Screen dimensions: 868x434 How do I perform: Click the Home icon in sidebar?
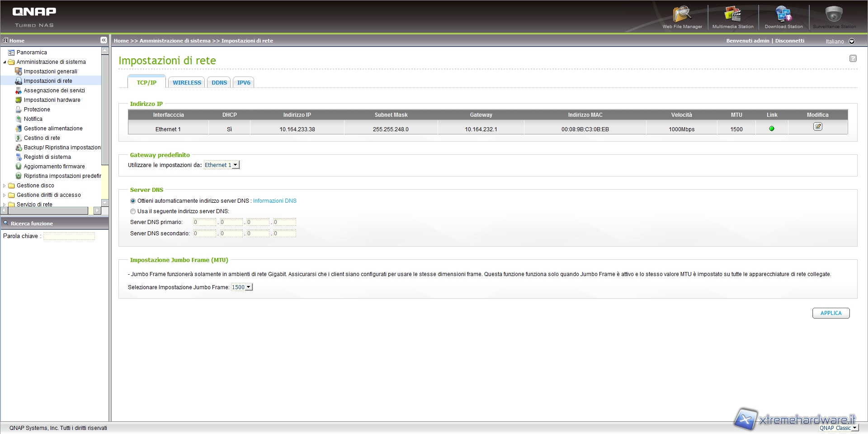pos(6,40)
